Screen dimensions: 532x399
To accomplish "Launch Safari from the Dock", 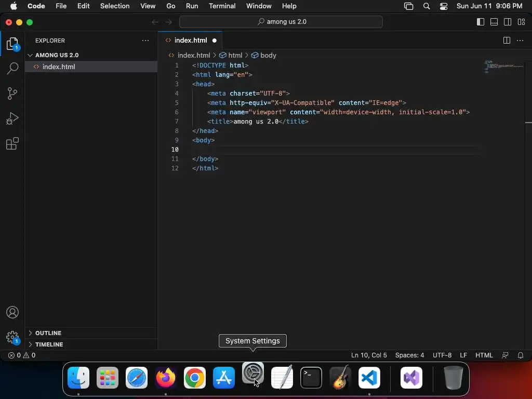I will [x=137, y=378].
